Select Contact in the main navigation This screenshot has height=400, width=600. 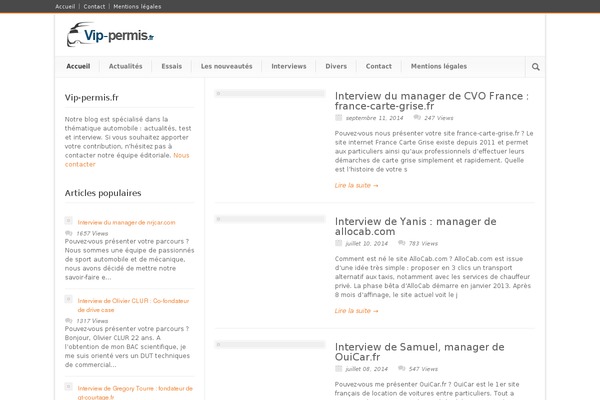[379, 66]
